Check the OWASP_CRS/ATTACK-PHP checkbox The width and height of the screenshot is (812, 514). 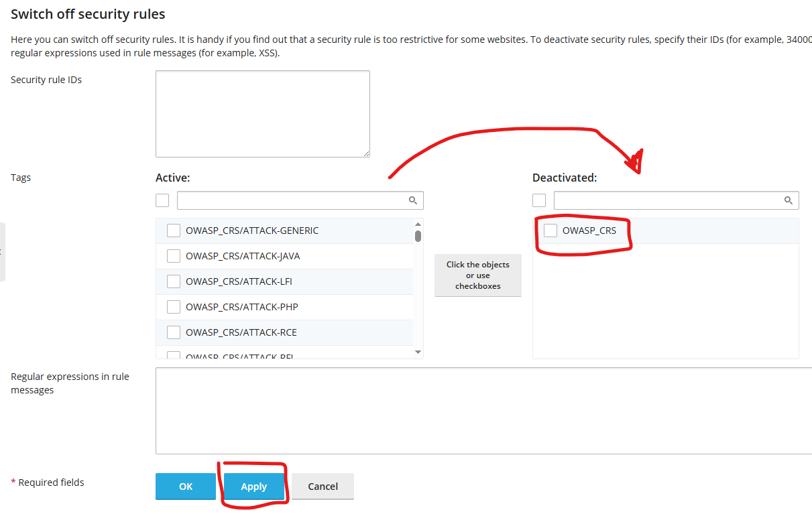pos(174,307)
